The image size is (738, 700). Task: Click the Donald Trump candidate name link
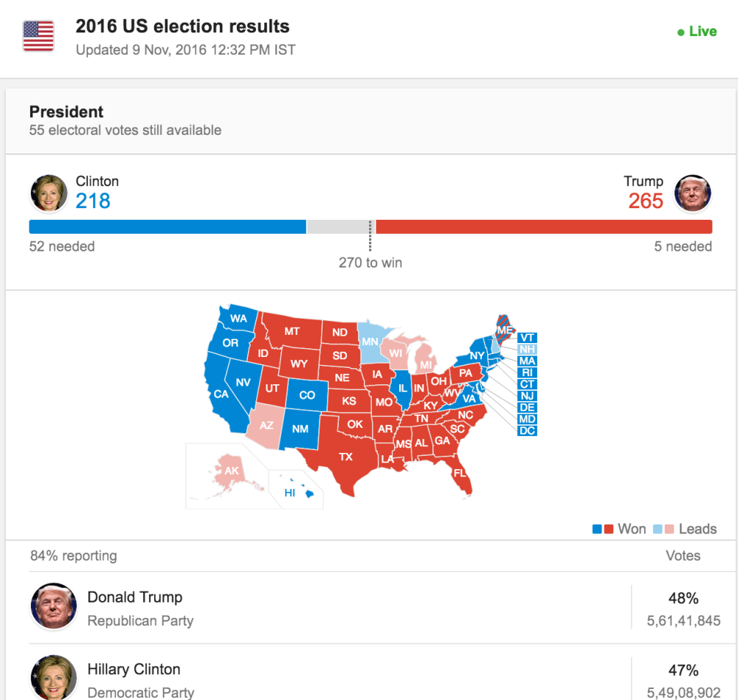tap(135, 597)
